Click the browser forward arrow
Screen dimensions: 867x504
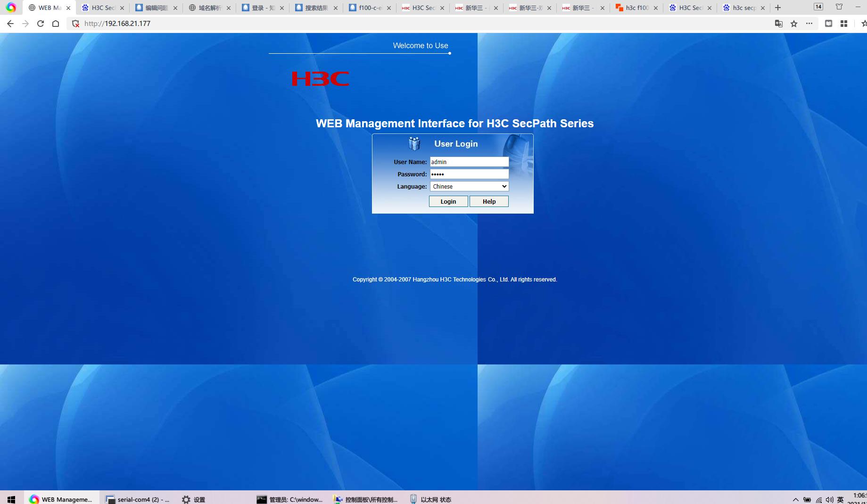[25, 24]
